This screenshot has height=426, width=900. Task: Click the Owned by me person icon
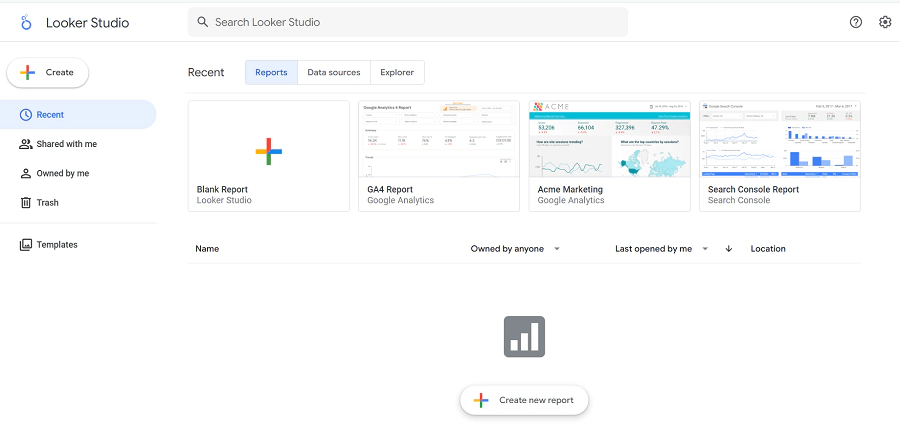coord(25,173)
